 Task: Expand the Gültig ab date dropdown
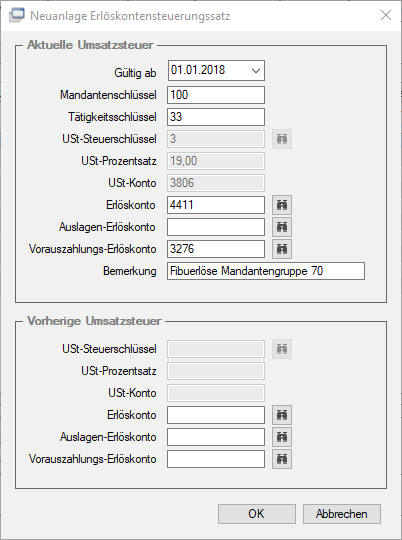(256, 71)
